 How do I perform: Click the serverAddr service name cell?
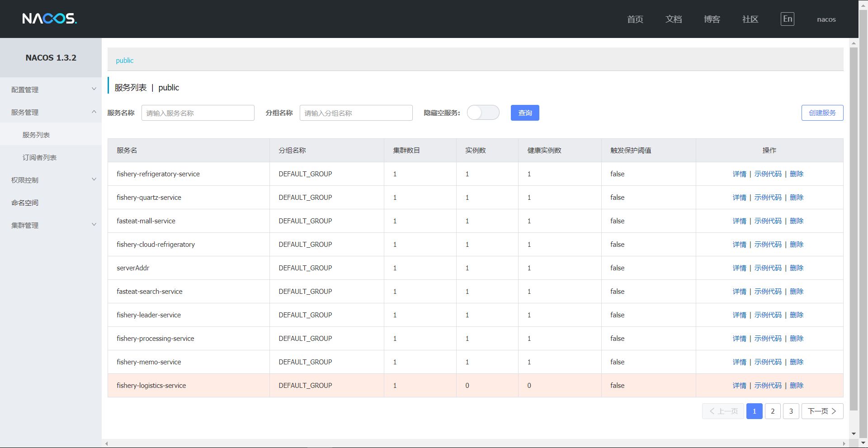click(x=189, y=268)
